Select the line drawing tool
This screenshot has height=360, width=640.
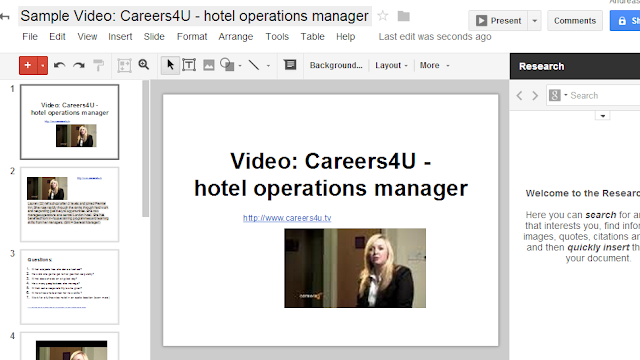[254, 65]
